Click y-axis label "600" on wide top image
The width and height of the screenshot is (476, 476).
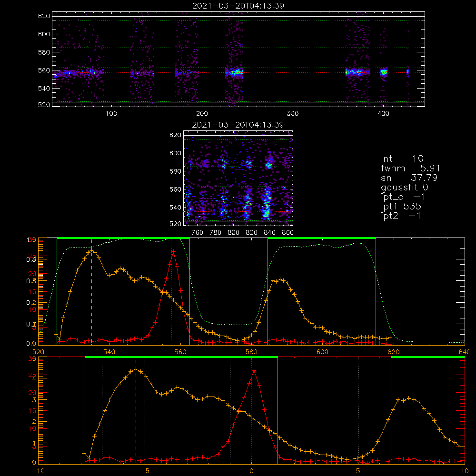click(44, 34)
